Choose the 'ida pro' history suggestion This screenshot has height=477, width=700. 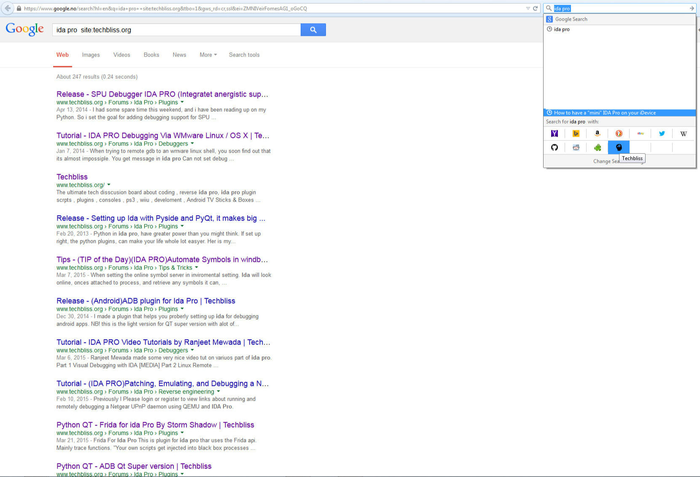[x=619, y=29]
